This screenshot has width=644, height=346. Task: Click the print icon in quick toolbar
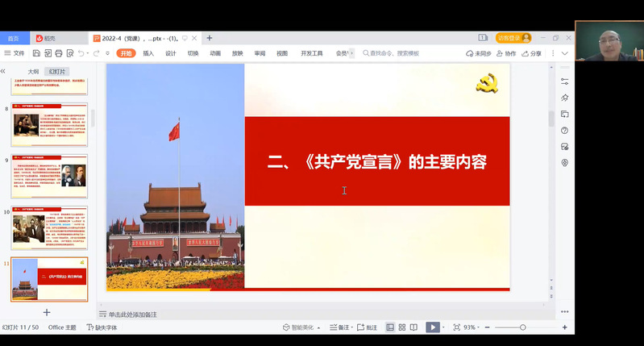[59, 53]
